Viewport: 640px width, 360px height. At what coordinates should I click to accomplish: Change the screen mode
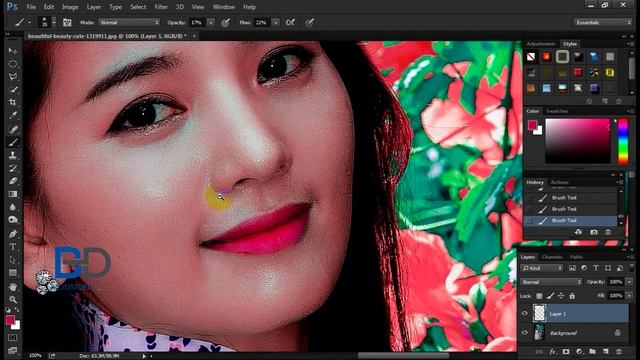point(13,350)
